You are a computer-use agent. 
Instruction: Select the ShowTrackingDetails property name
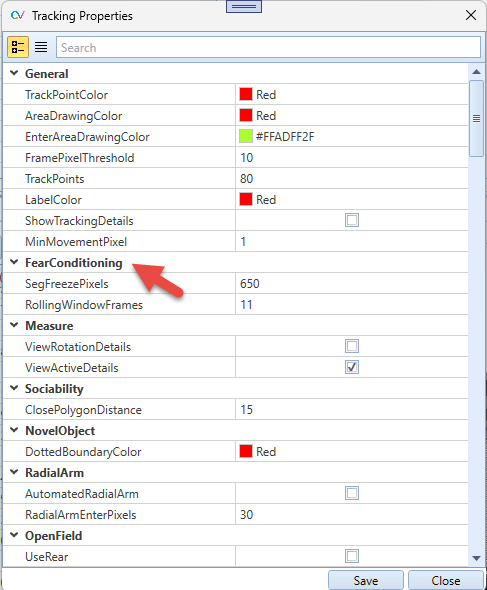click(x=79, y=221)
